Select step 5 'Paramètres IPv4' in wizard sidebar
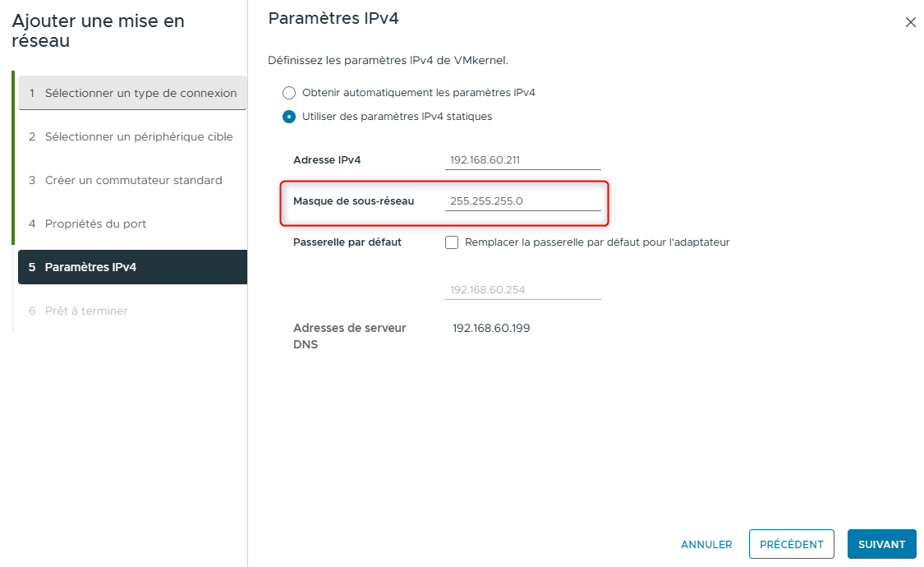The width and height of the screenshot is (924, 567). (x=132, y=268)
